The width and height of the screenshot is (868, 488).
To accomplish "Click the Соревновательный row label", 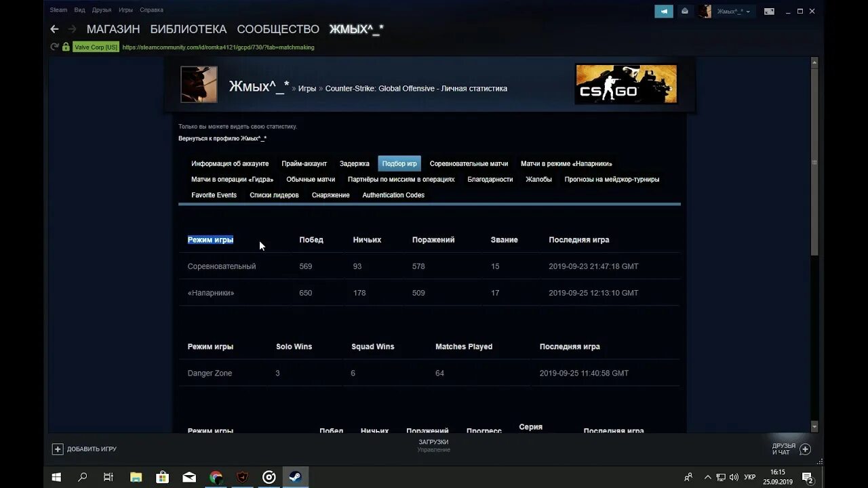I will [222, 266].
